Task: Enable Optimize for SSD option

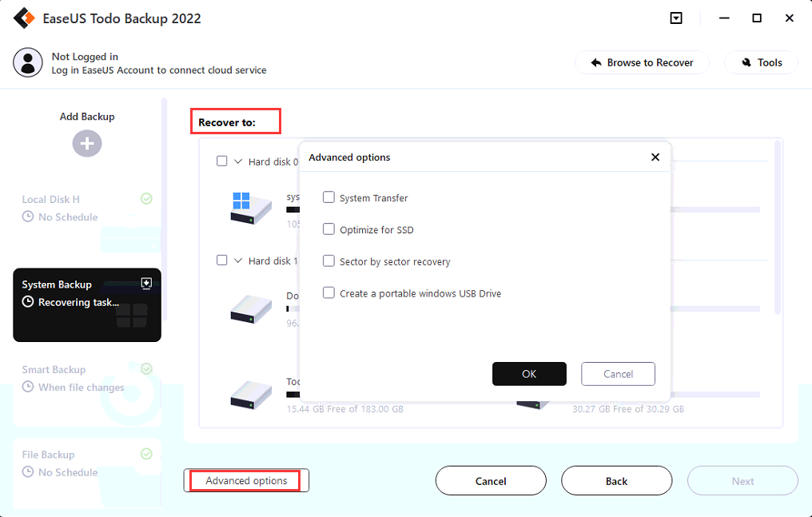Action: [x=328, y=229]
